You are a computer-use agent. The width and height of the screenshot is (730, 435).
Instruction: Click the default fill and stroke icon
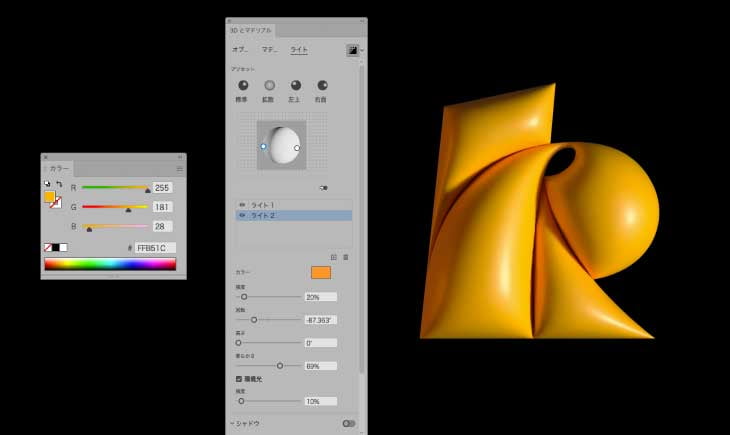pyautogui.click(x=47, y=185)
